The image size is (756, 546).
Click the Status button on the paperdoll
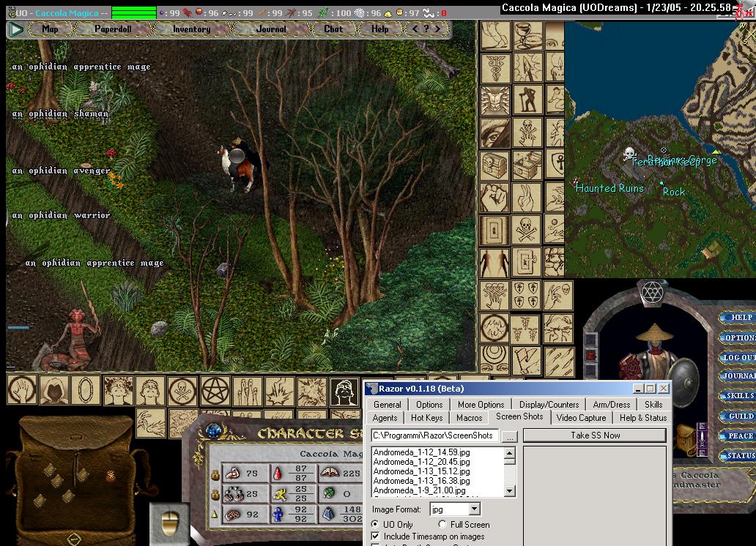click(x=738, y=455)
